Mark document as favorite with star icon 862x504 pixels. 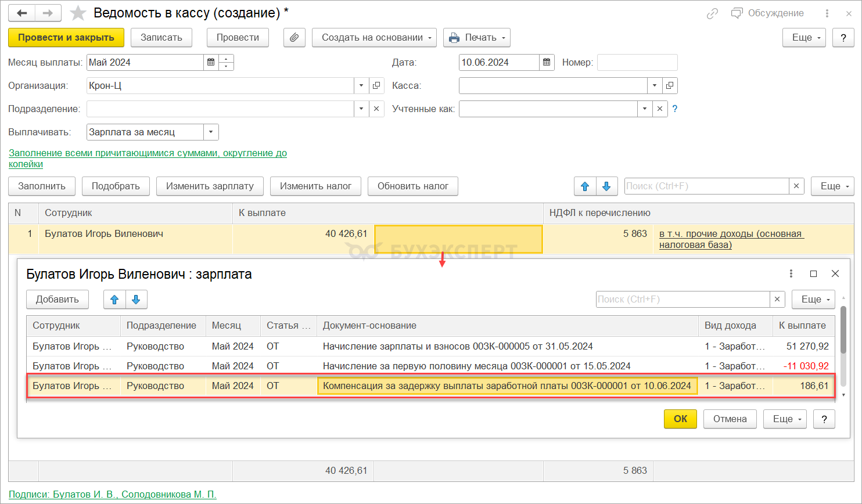[78, 13]
